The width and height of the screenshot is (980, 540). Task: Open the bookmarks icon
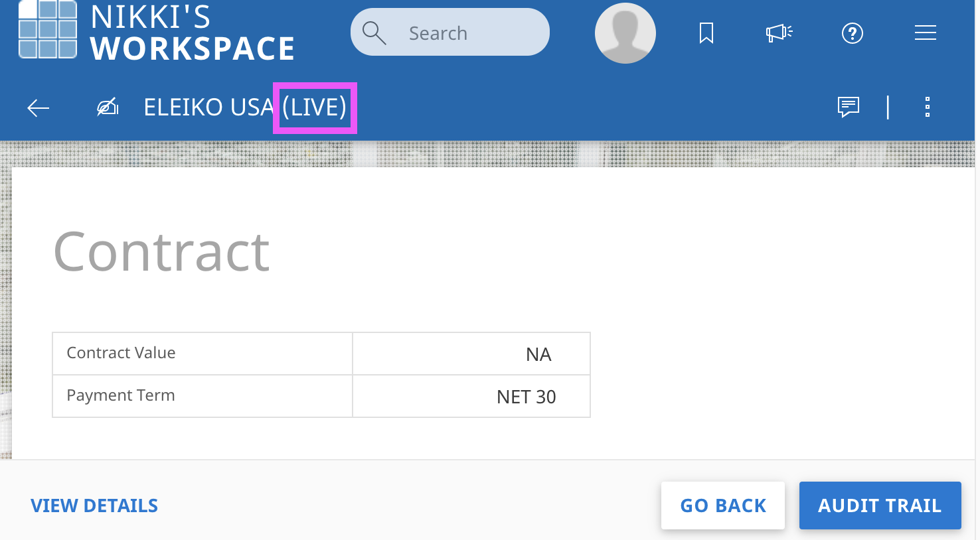click(706, 33)
